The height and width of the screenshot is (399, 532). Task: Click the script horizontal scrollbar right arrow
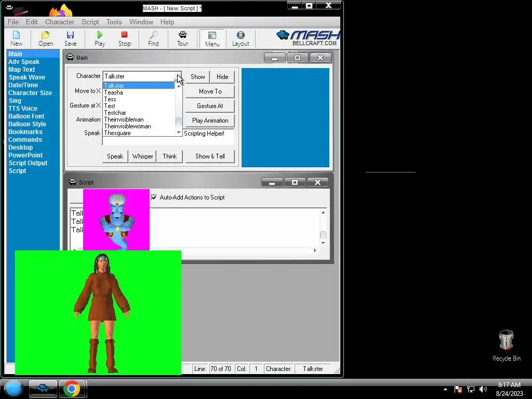[x=315, y=250]
